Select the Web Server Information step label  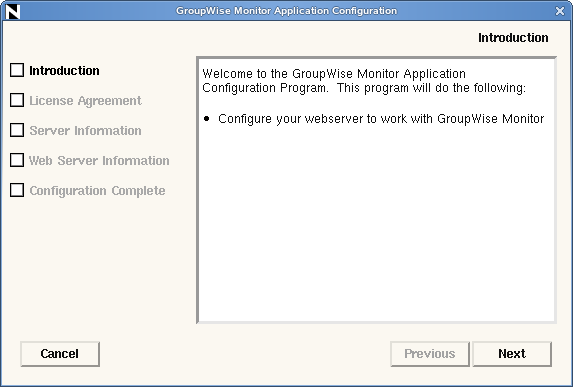point(99,161)
